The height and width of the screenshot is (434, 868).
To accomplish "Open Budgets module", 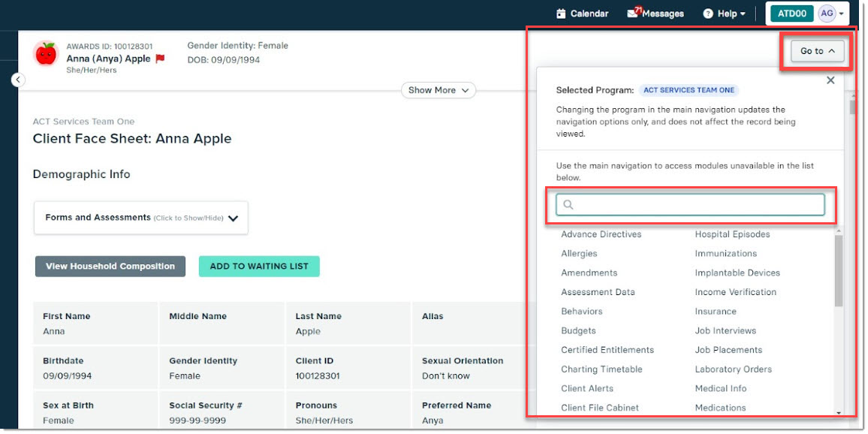I will (x=578, y=331).
